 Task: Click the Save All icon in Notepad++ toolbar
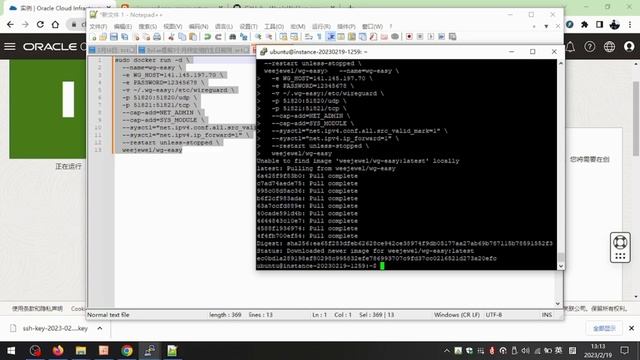pos(124,37)
